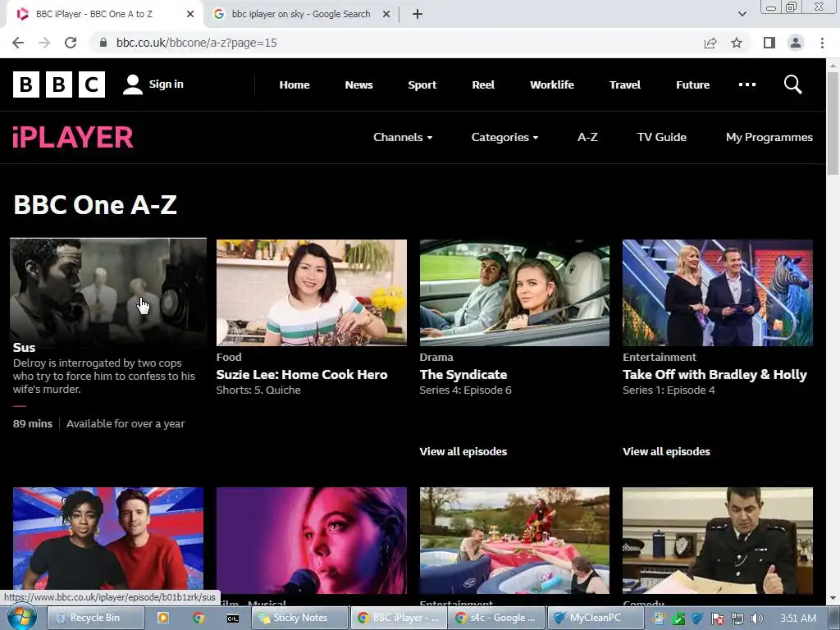Click the Sign in link

click(166, 84)
